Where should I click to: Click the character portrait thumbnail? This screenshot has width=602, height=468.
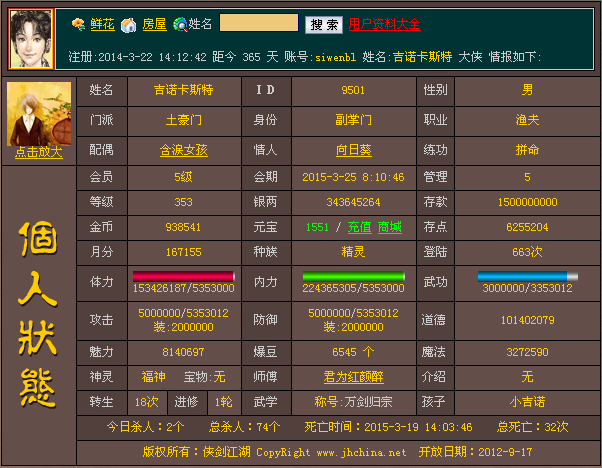[39, 114]
